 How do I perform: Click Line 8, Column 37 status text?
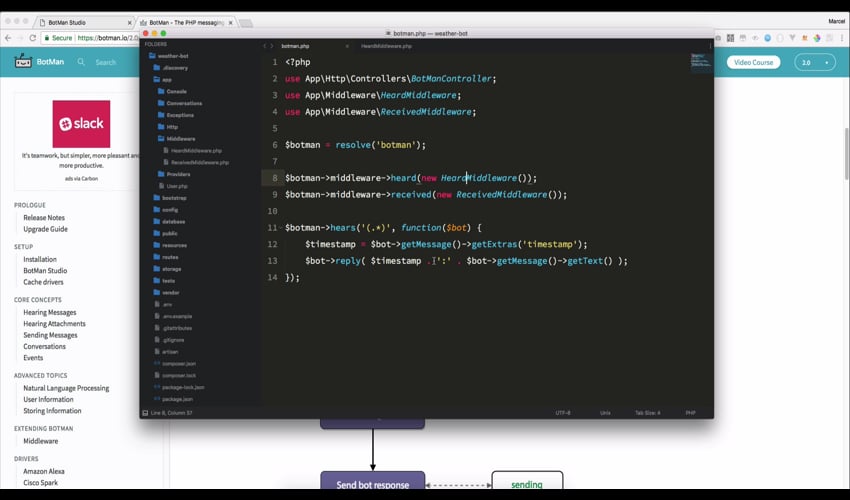pyautogui.click(x=171, y=413)
